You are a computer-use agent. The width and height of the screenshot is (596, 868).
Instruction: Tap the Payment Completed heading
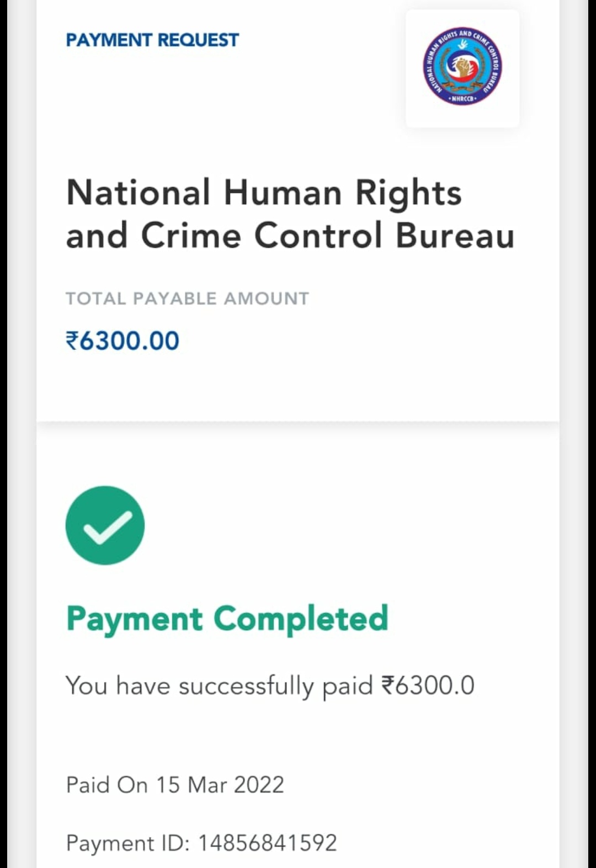227,619
